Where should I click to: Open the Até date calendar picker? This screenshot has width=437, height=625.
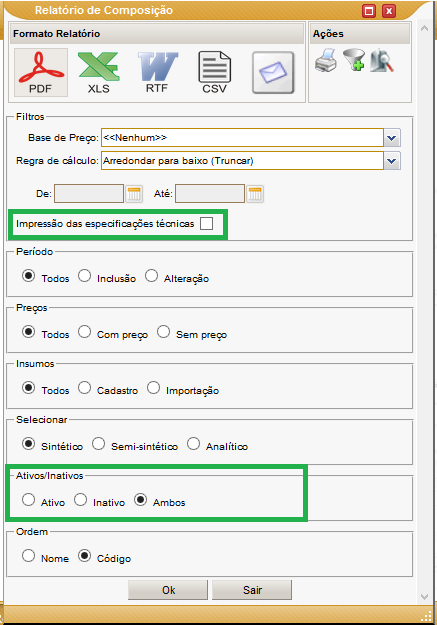255,194
